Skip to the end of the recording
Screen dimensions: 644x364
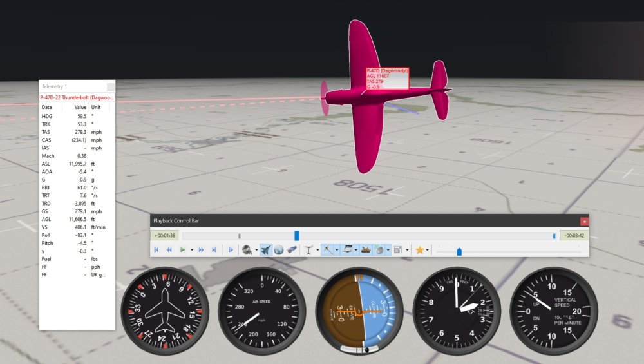point(213,250)
